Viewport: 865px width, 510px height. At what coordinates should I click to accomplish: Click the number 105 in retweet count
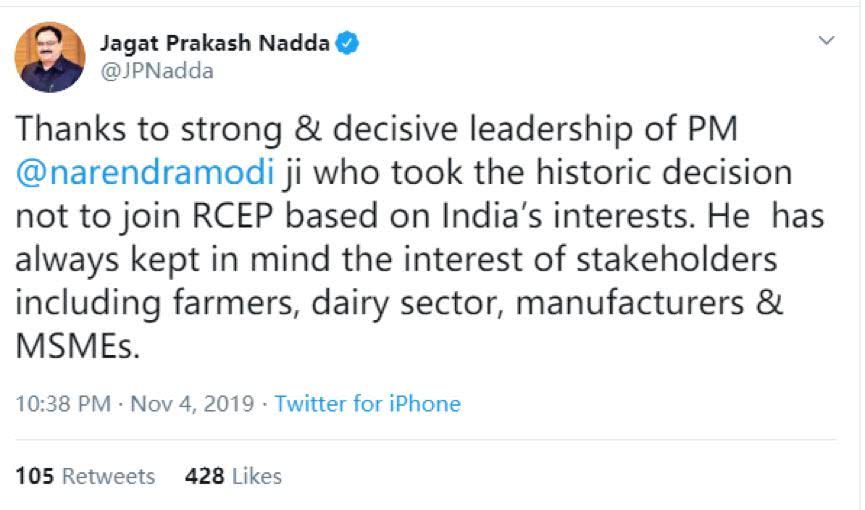click(35, 476)
